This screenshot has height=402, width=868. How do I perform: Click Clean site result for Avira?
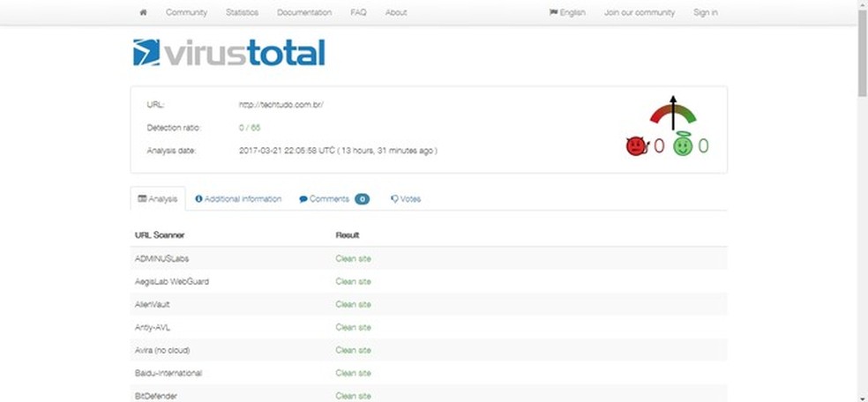(353, 350)
